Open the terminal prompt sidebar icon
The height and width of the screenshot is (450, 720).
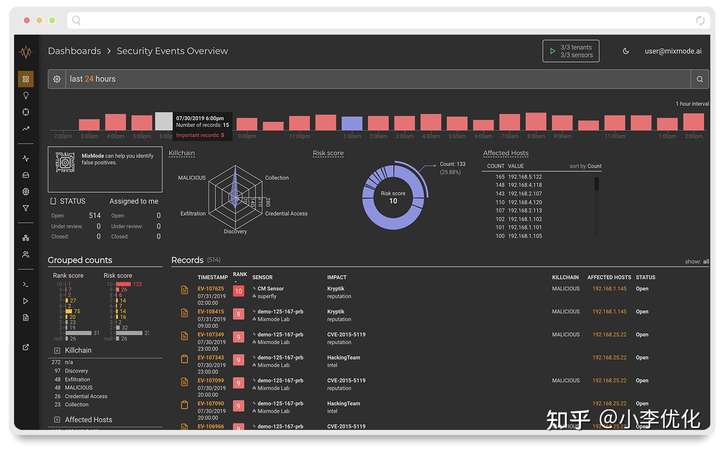point(26,284)
